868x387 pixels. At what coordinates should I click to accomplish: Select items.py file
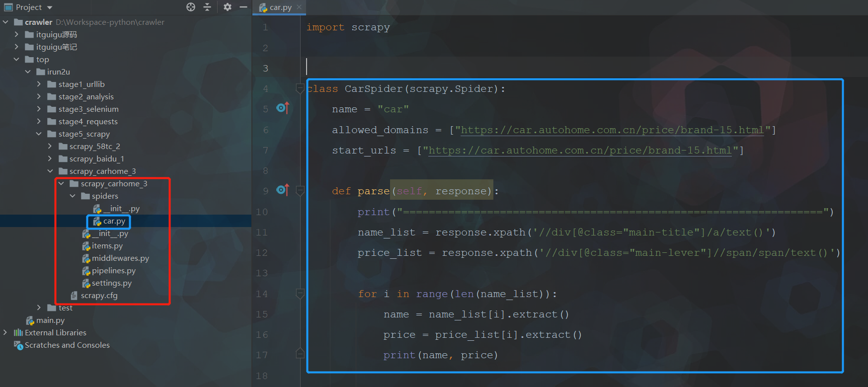[x=107, y=246]
